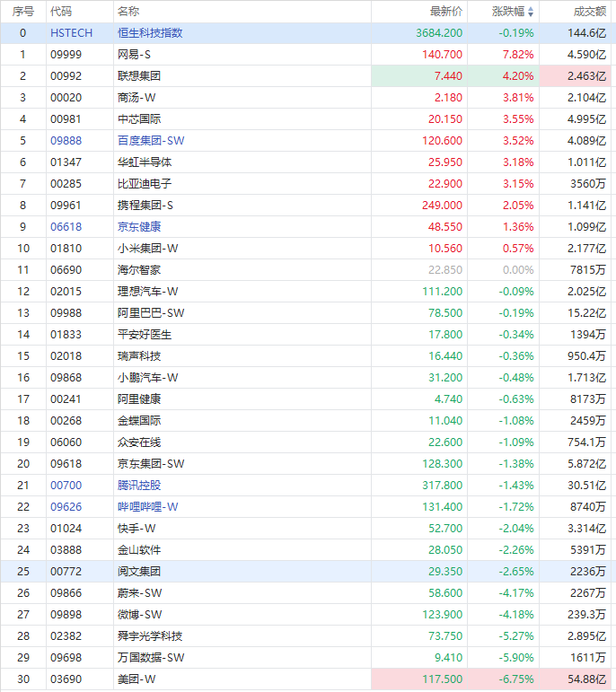The image size is (616, 692).
Task: Select highlighted 阅文集团 stock name
Action: click(139, 572)
